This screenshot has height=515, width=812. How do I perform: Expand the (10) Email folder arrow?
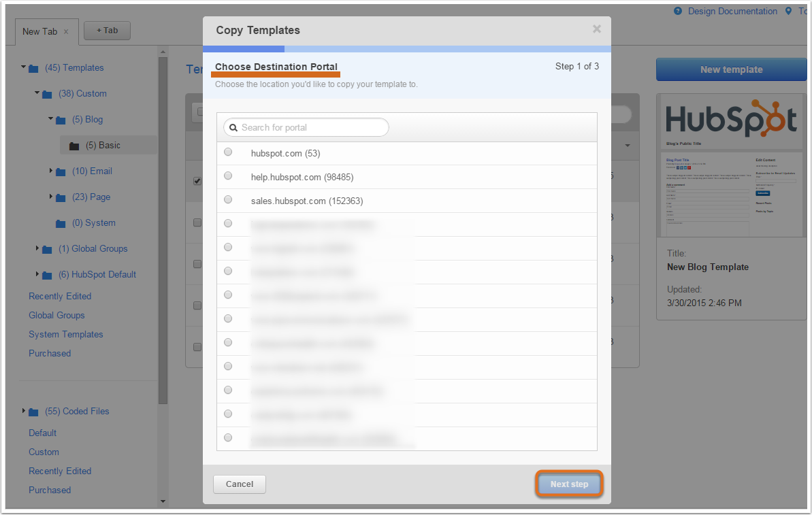coord(51,170)
